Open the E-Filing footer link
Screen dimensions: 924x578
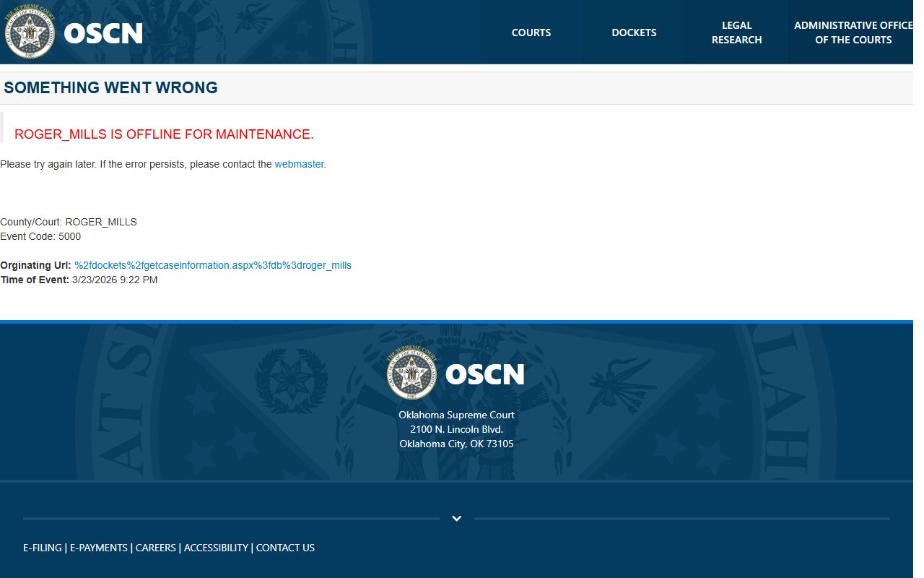tap(43, 548)
